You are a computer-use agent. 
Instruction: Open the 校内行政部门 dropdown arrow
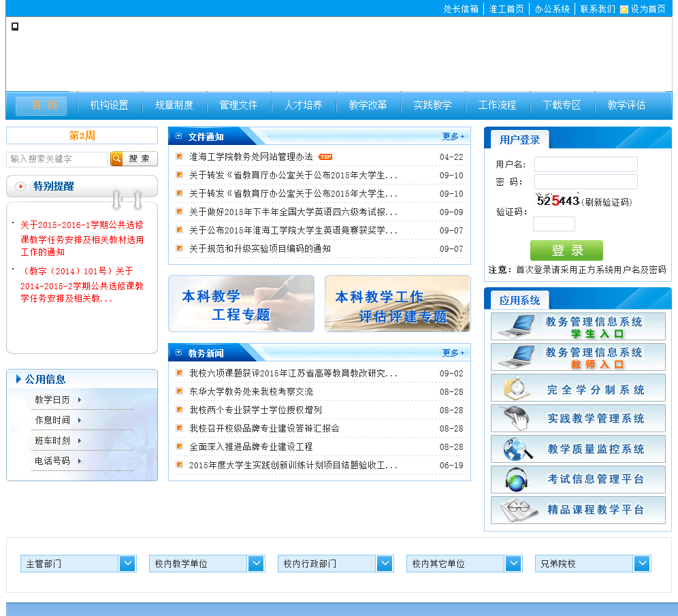click(385, 564)
